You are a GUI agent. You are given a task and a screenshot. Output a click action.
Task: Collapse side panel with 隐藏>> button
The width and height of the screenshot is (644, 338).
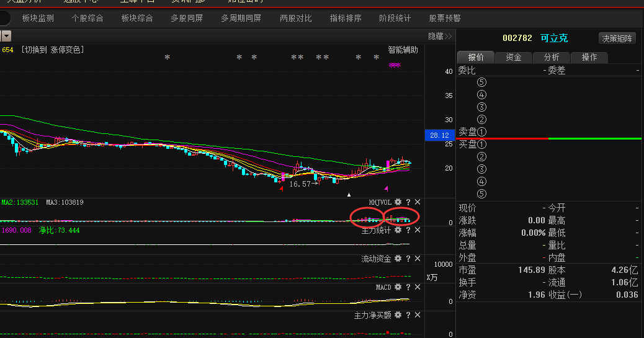point(440,37)
